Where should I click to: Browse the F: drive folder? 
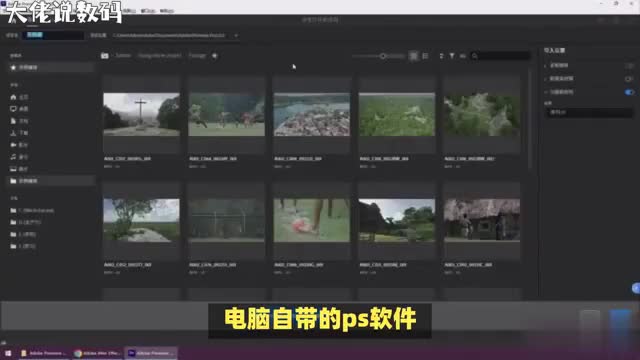24,246
